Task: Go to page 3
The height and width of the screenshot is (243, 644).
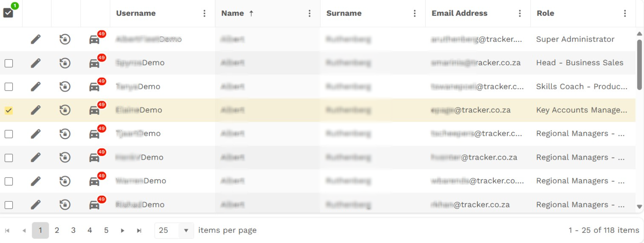Action: (x=73, y=230)
